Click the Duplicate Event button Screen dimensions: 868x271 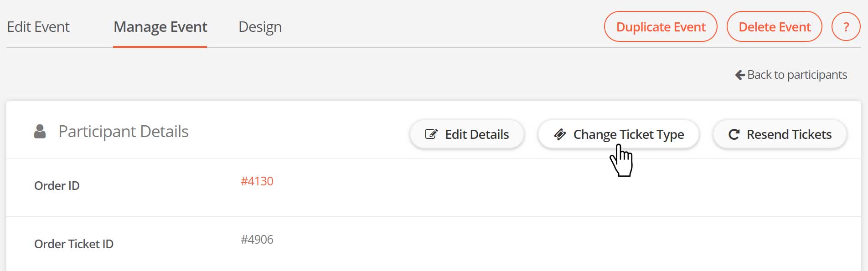point(661,27)
